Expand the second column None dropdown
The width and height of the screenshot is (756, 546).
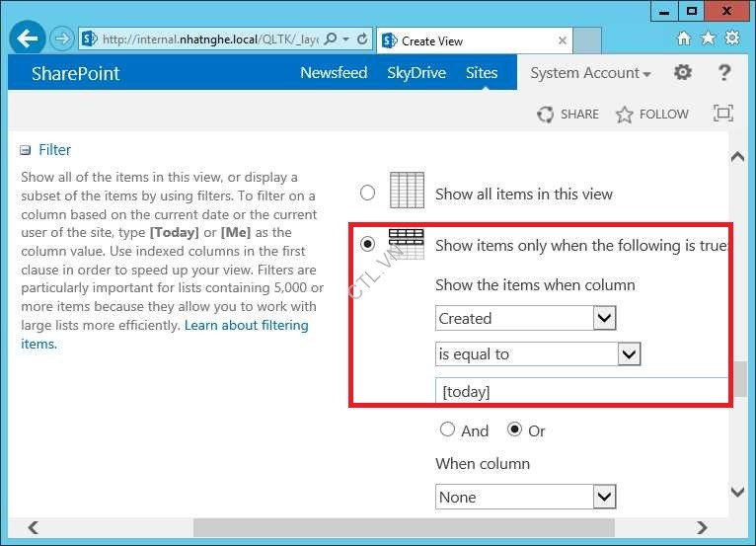605,497
